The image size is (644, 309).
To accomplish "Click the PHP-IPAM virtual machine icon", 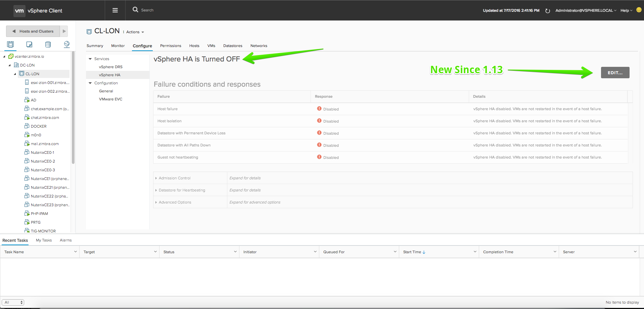I will click(27, 213).
